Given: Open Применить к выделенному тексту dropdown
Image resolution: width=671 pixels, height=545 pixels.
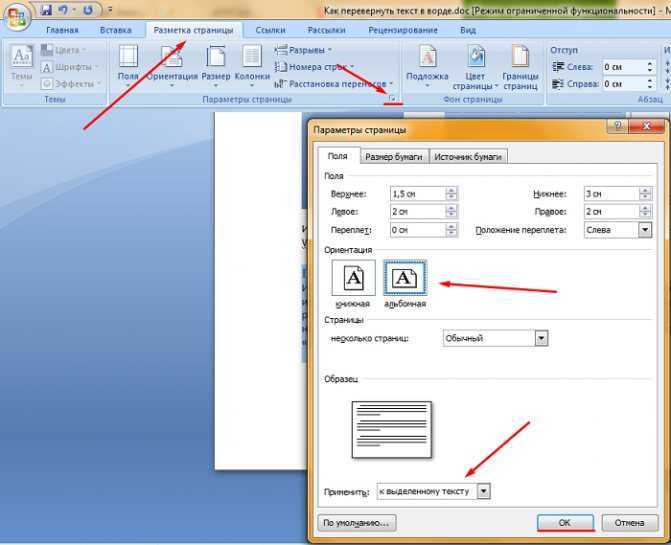Looking at the screenshot, I should click(x=433, y=491).
